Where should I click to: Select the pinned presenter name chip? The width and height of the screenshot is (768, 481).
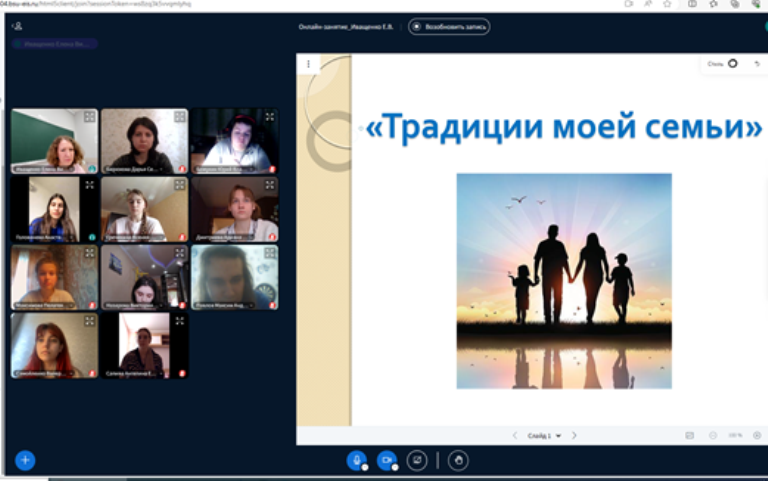(x=55, y=44)
